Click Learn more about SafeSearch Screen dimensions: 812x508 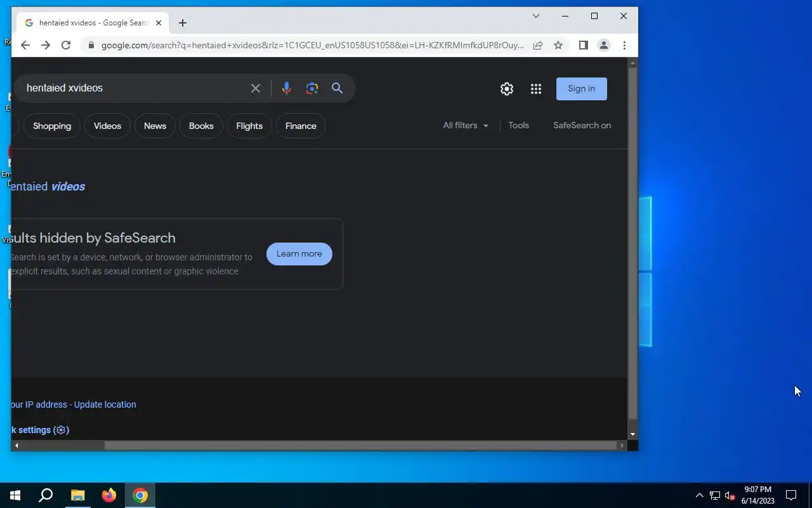(x=299, y=254)
